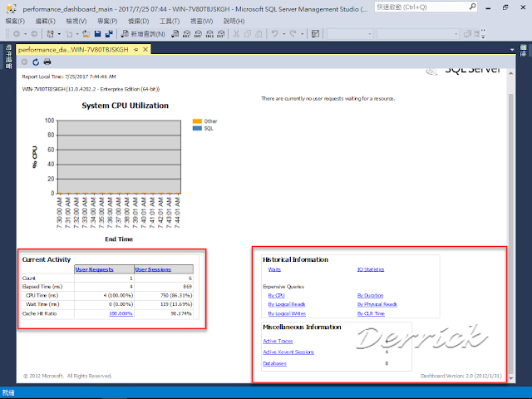
Task: Open the collapsed left side panel tab
Action: (9, 57)
